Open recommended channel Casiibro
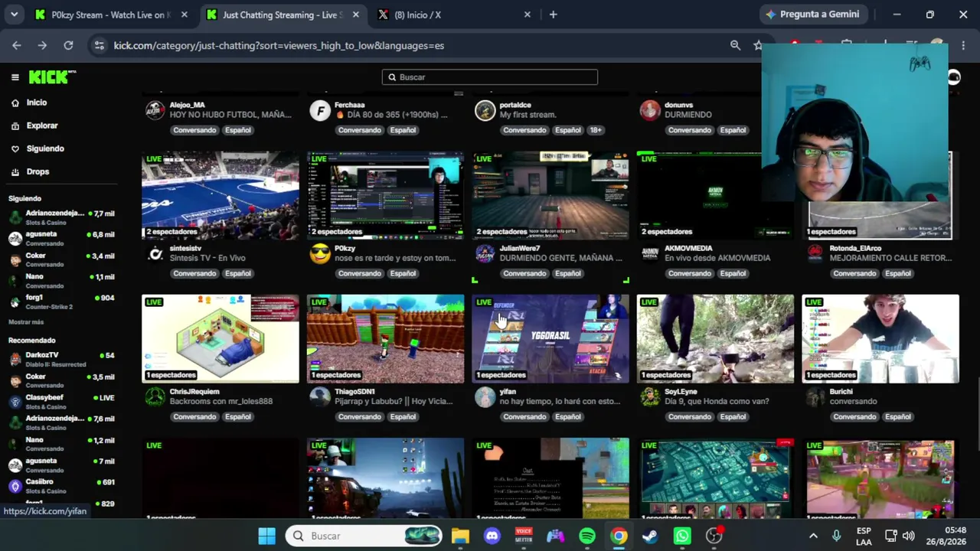The width and height of the screenshot is (980, 551). [61, 485]
